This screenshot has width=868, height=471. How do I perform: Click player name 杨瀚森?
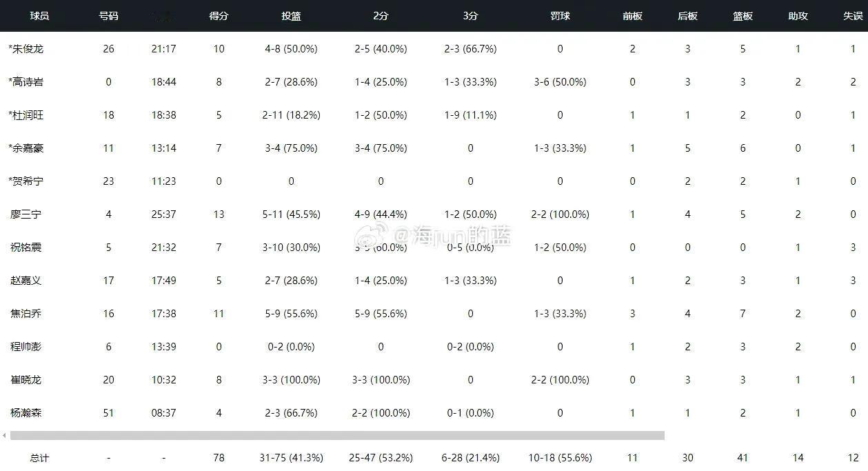[x=26, y=413]
